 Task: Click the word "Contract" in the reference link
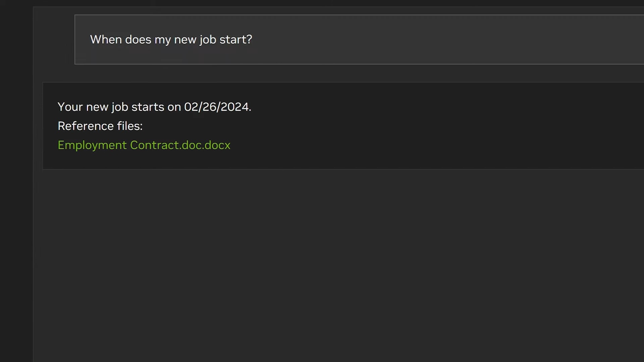point(155,145)
